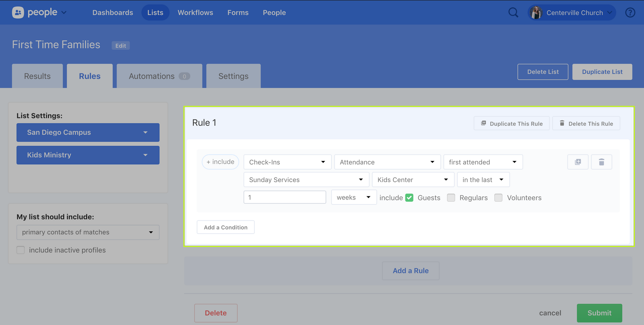Click the condition trash icon button
The height and width of the screenshot is (325, 644).
pos(601,162)
